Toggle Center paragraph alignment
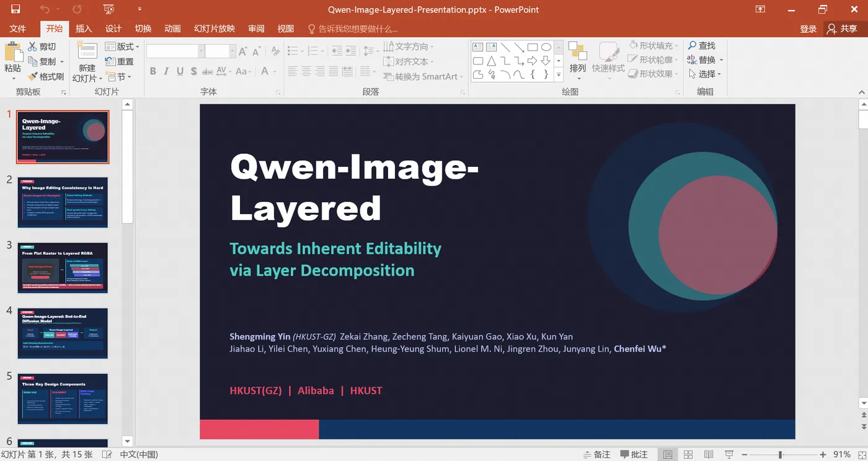868x461 pixels. [306, 71]
